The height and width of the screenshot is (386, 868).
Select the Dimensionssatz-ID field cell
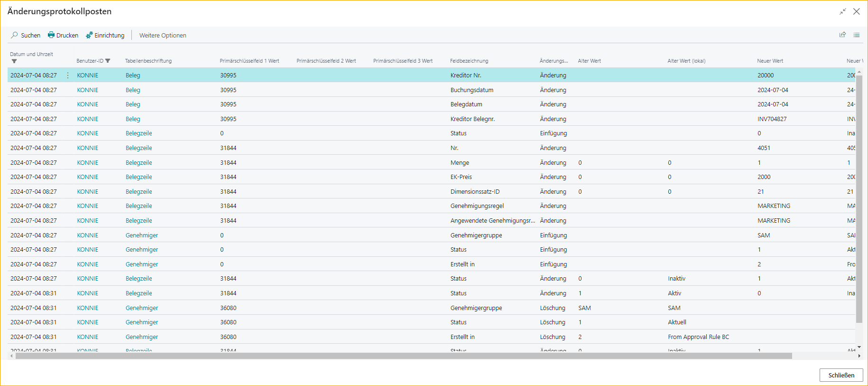pos(475,192)
